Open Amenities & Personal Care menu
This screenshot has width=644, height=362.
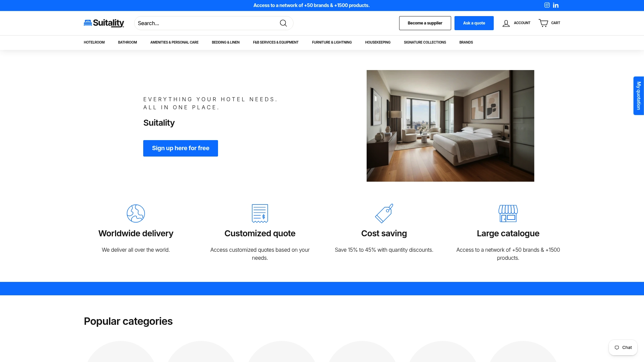point(174,43)
